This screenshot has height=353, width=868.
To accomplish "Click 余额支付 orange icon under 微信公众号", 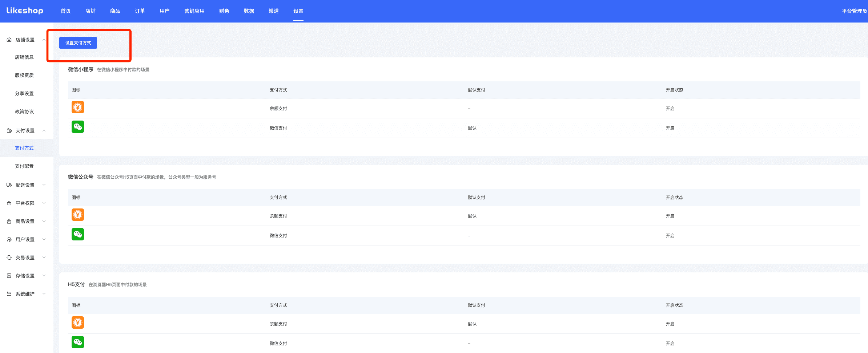I will (x=78, y=215).
